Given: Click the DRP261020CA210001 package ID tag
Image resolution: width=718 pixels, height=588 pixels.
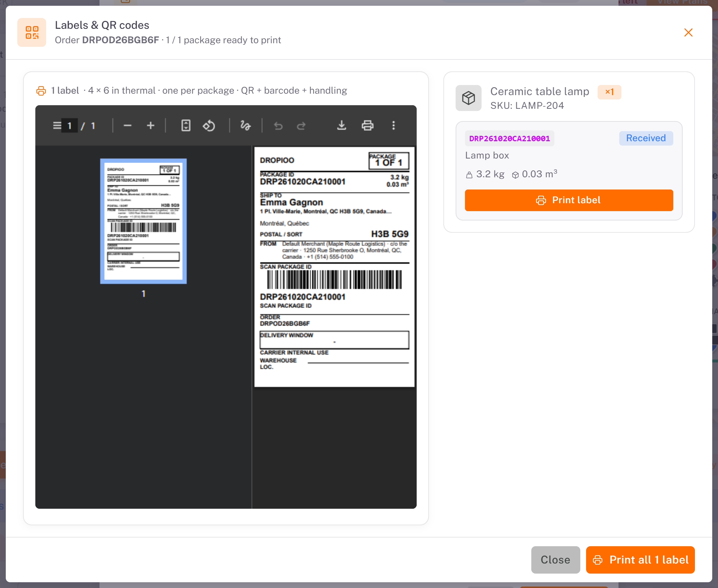Looking at the screenshot, I should click(509, 138).
